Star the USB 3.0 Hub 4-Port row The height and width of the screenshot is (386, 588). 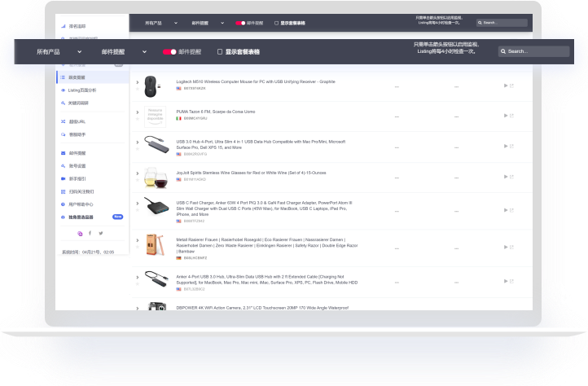(138, 149)
